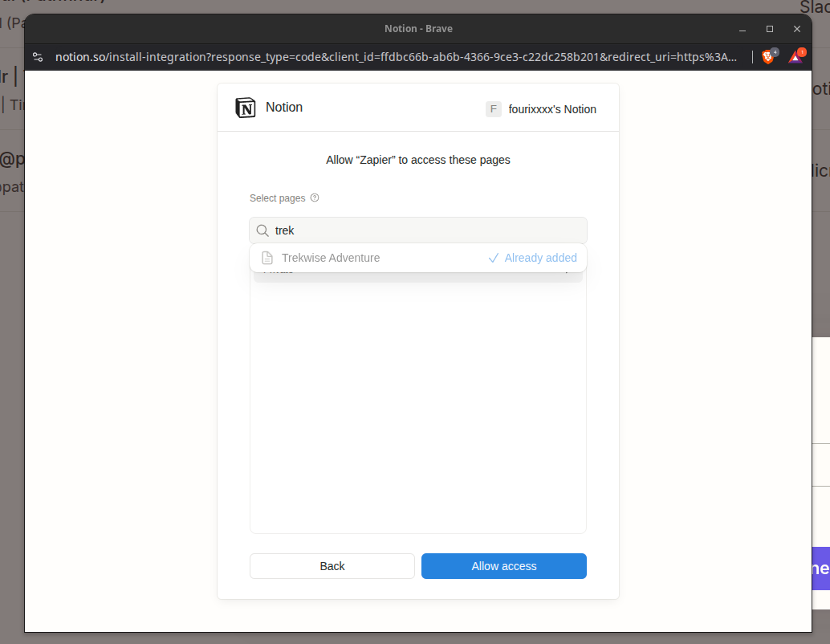The width and height of the screenshot is (830, 644).
Task: Click the magnifier icon inside the search field
Action: [x=262, y=230]
